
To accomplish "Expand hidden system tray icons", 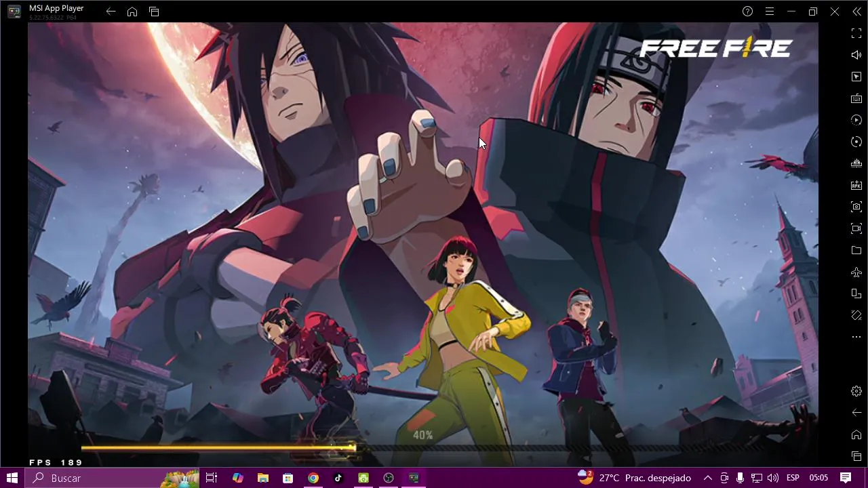I will click(x=707, y=478).
